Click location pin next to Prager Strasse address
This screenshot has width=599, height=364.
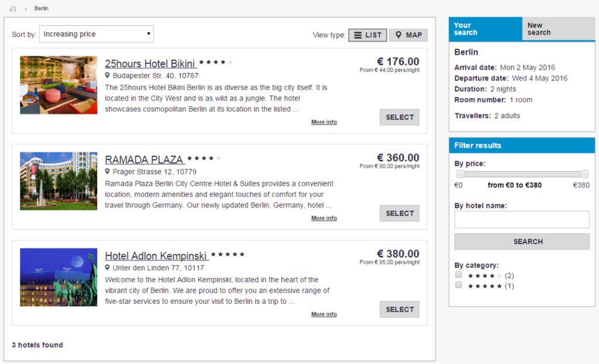(108, 172)
